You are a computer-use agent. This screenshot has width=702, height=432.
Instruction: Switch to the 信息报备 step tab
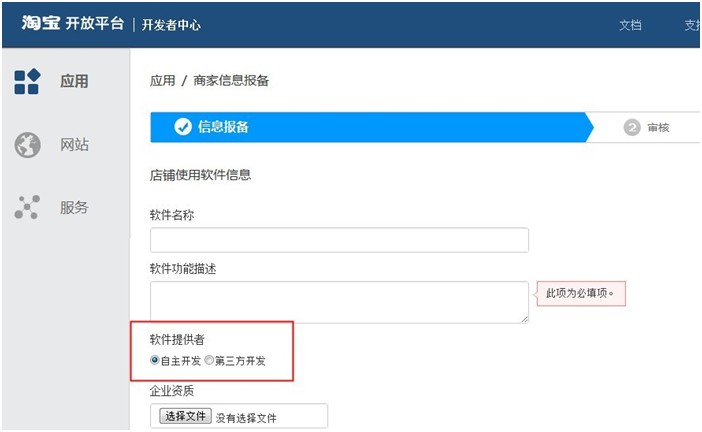(x=223, y=127)
